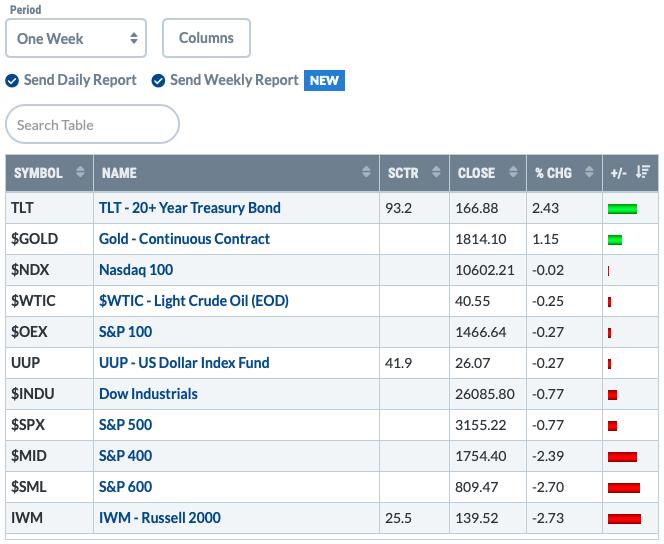This screenshot has height=544, width=664.
Task: Click the $WTIC symbol cell
Action: [50, 301]
